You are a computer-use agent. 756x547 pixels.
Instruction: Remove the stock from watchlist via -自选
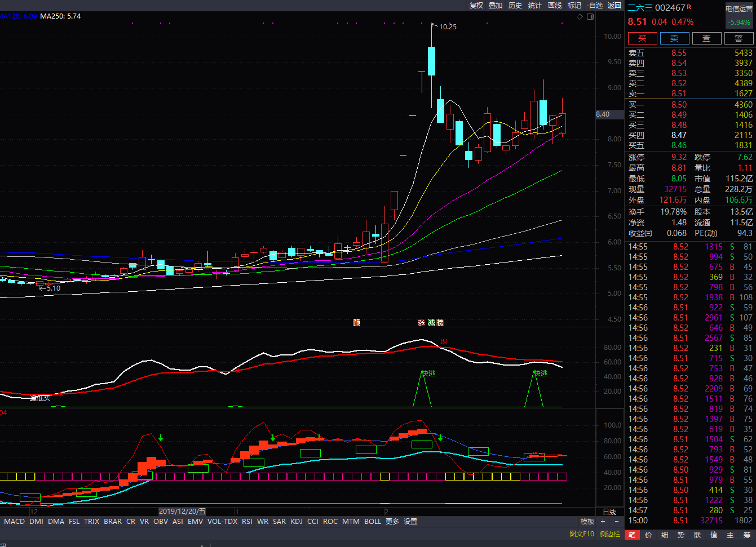595,5
